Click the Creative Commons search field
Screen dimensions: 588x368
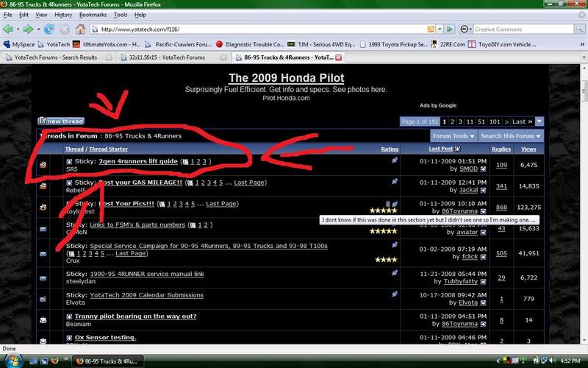coord(523,29)
